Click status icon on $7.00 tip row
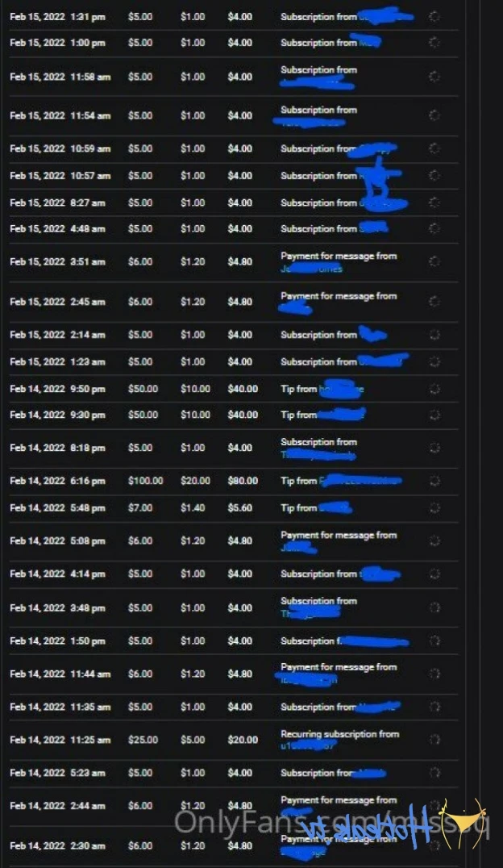503x868 pixels. click(434, 507)
